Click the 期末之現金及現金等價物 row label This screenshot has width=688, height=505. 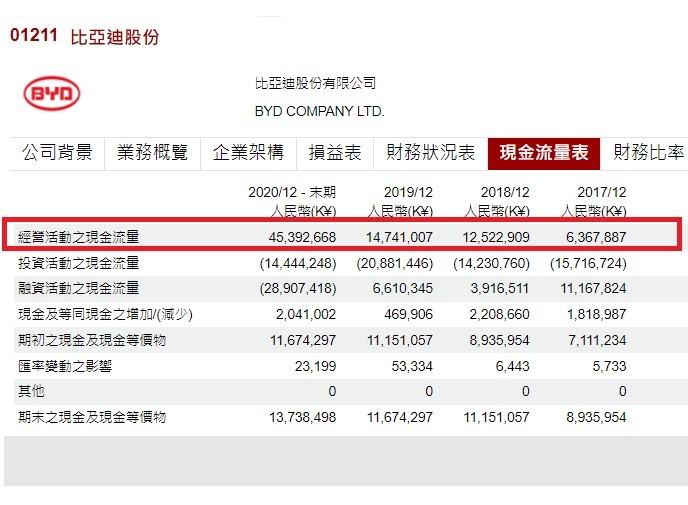[92, 417]
